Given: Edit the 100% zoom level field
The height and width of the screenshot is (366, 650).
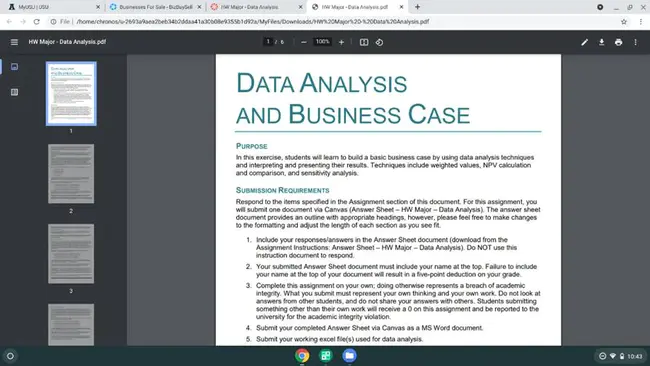Looking at the screenshot, I should [x=323, y=41].
